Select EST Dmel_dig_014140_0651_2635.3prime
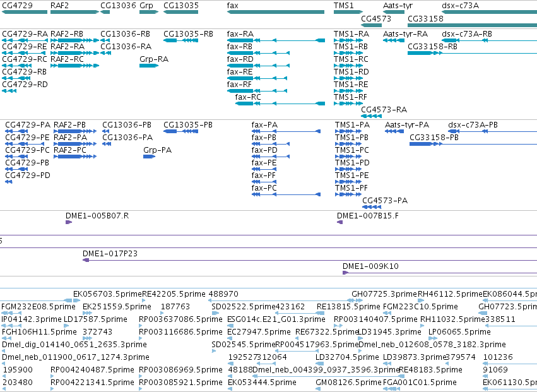Screen dimensions: 537x392 [74, 345]
